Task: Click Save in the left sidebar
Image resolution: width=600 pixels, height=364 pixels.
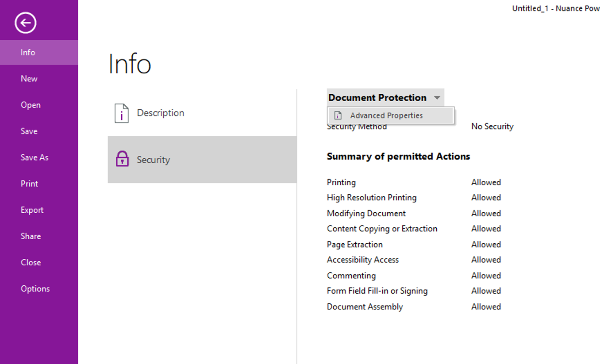Action: coord(29,131)
